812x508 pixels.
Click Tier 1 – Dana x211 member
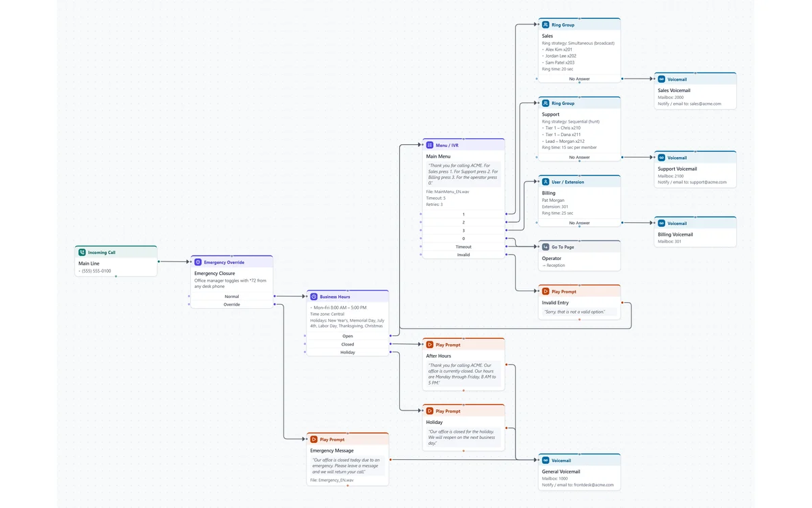563,134
